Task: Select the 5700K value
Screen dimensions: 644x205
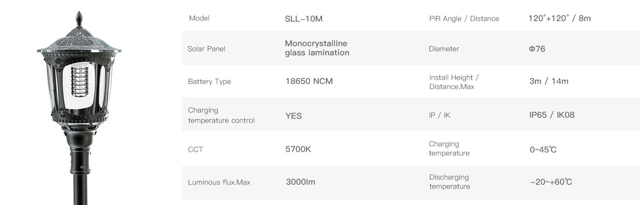Action: coord(298,150)
